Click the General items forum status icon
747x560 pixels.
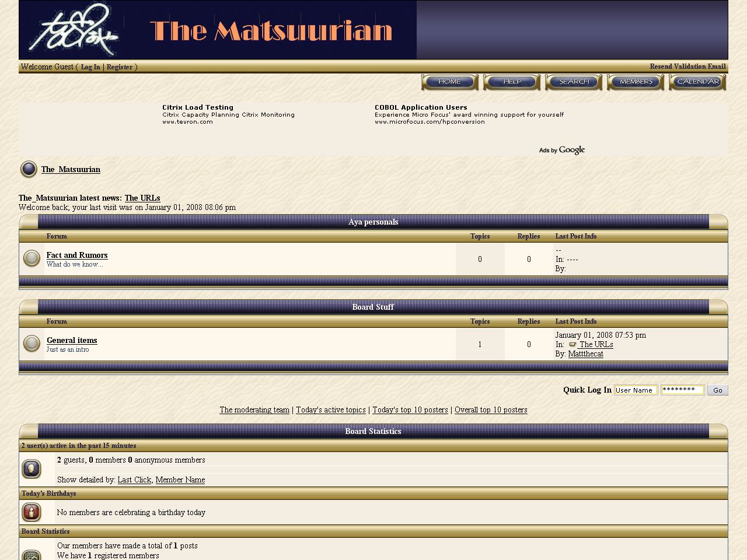(32, 343)
